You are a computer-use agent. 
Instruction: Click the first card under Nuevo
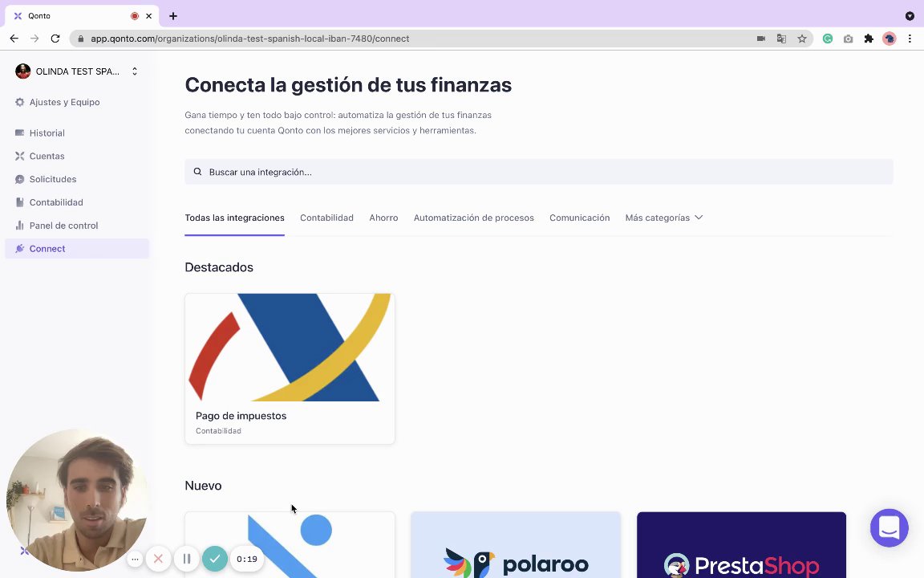[x=290, y=545]
